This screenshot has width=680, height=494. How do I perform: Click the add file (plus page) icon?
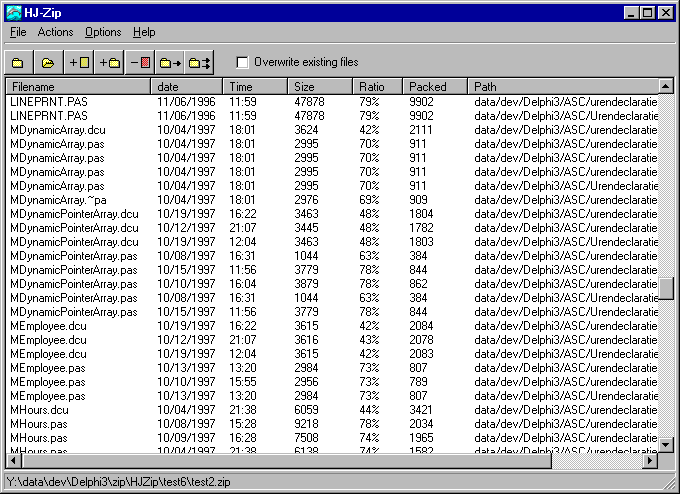(x=80, y=63)
